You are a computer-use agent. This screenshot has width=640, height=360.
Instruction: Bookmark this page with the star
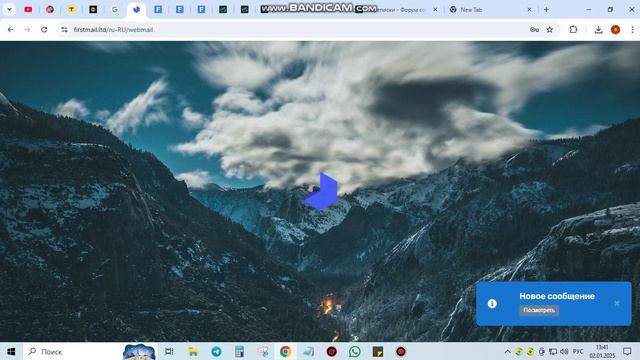pos(550,29)
